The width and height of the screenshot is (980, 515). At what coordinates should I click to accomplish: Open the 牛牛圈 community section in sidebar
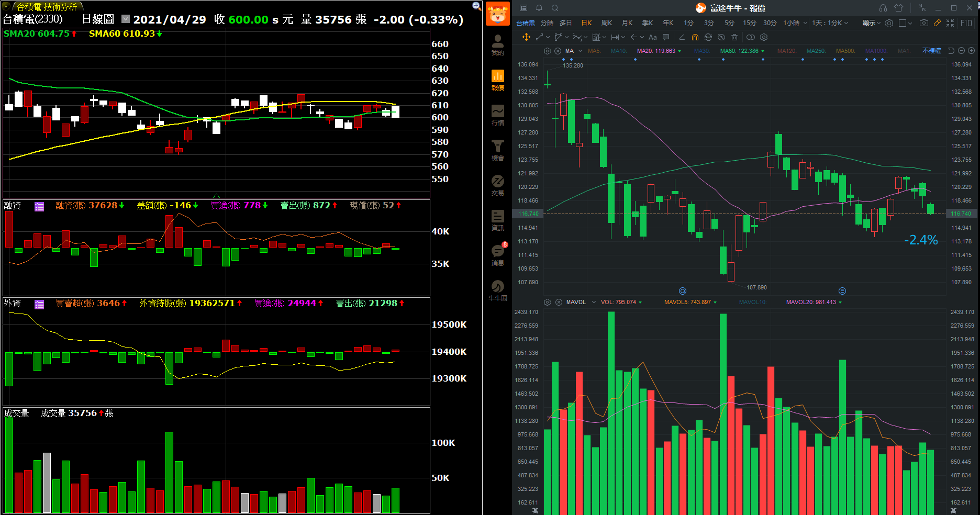click(x=497, y=290)
